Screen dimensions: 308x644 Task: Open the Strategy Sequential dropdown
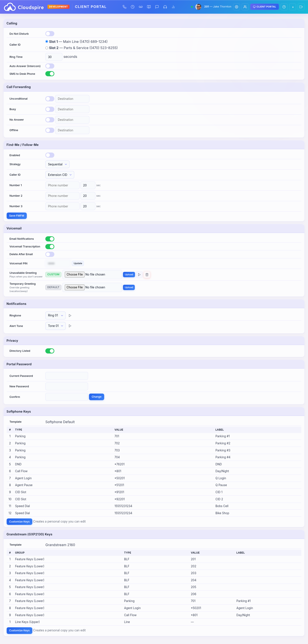[57, 164]
